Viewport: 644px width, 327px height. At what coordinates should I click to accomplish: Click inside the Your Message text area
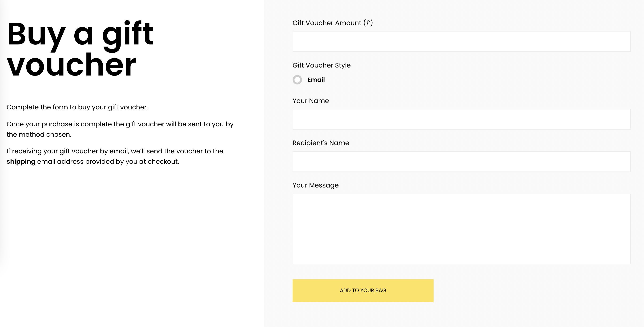coord(461,229)
